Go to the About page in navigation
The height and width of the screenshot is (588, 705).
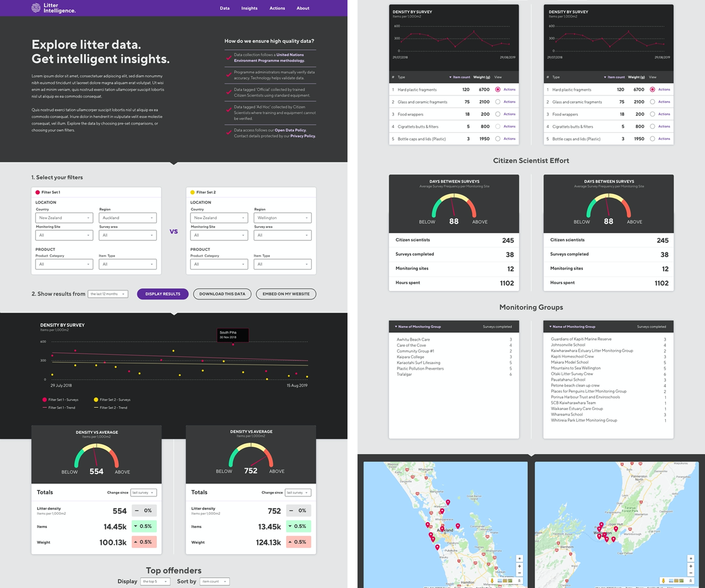pyautogui.click(x=303, y=8)
